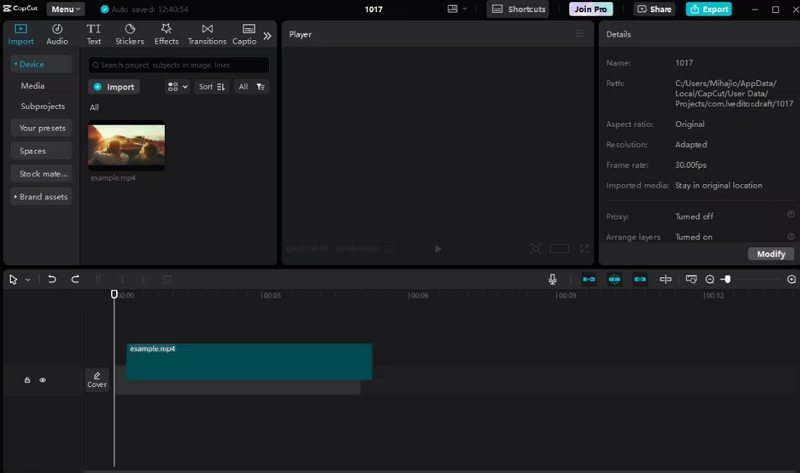Click the 00:06 ruler mark
This screenshot has width=800, height=473.
point(418,295)
